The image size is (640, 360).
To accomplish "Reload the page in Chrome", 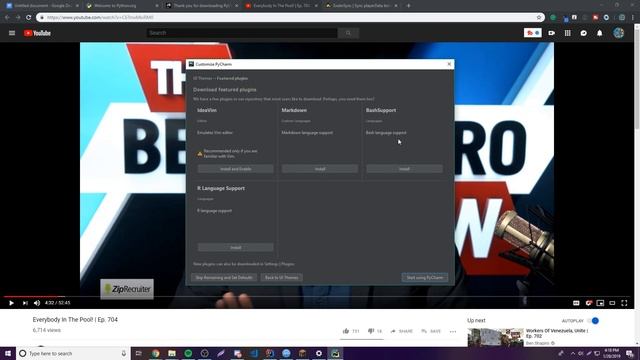I will (x=28, y=18).
